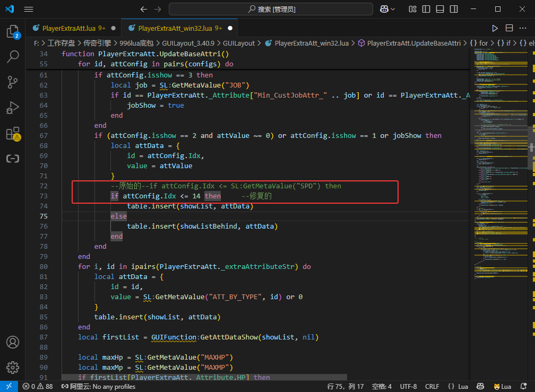Open the Run and Debug view

13,108
